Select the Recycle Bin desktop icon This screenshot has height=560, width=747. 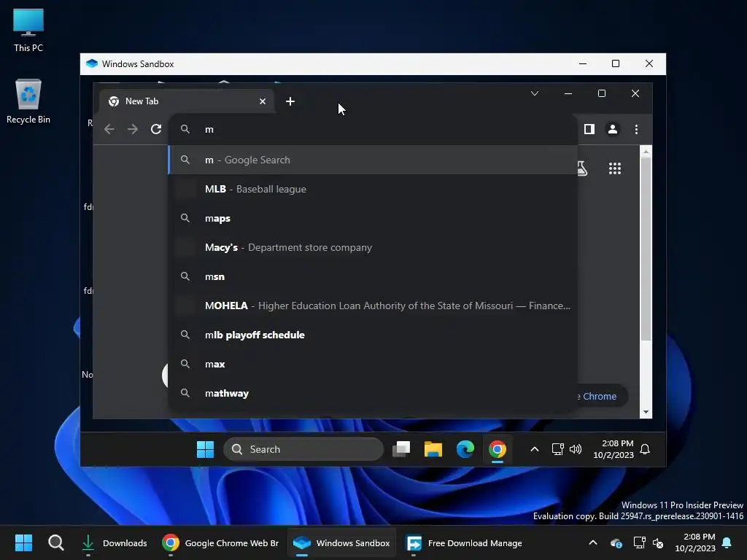pyautogui.click(x=28, y=101)
